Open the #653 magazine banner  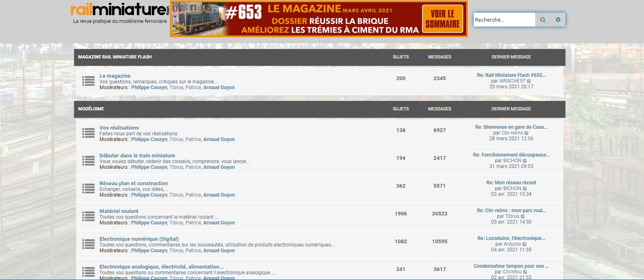(319, 19)
